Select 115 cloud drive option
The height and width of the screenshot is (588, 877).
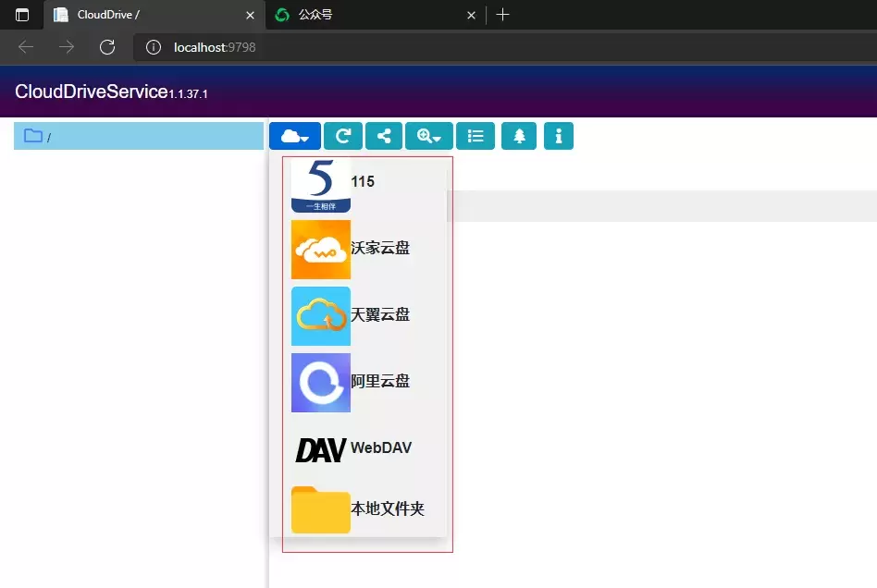click(362, 182)
